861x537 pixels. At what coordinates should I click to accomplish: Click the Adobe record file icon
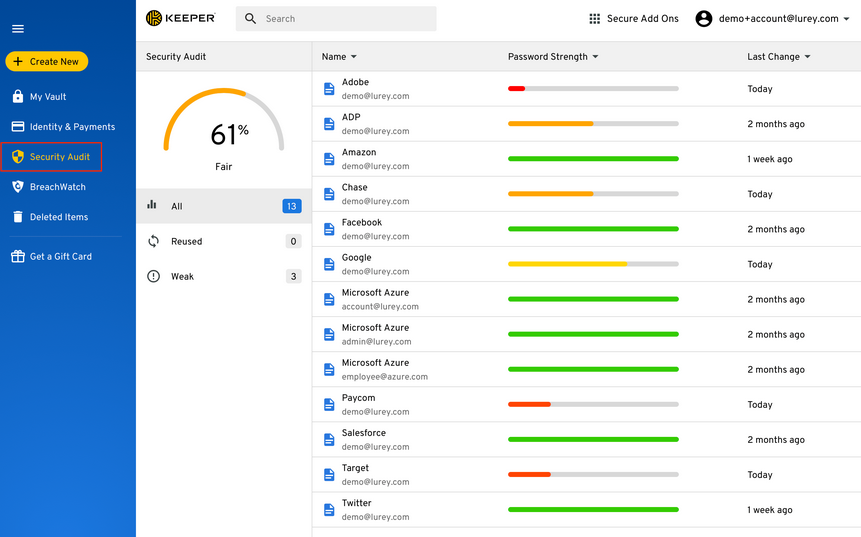(x=329, y=88)
